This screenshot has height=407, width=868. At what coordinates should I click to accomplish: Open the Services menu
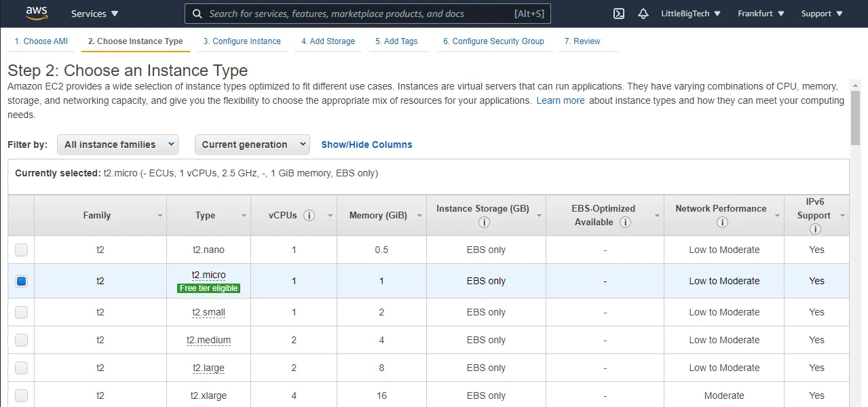coord(94,14)
